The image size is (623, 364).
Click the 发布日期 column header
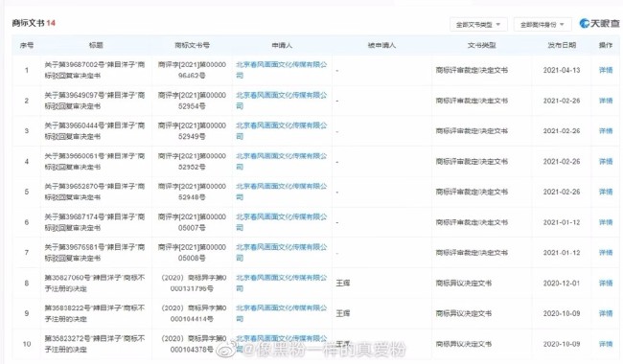pos(562,45)
